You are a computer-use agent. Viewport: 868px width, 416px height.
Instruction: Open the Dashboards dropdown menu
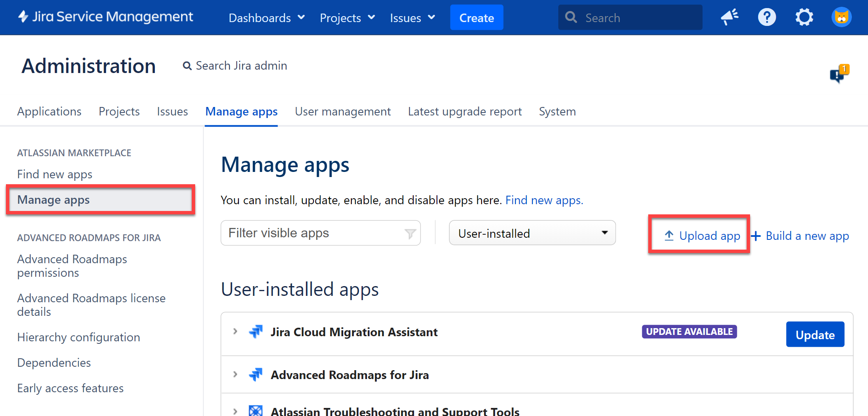(267, 18)
